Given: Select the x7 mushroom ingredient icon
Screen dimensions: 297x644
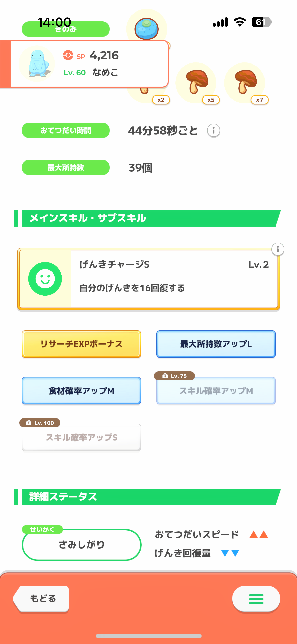Looking at the screenshot, I should point(245,82).
